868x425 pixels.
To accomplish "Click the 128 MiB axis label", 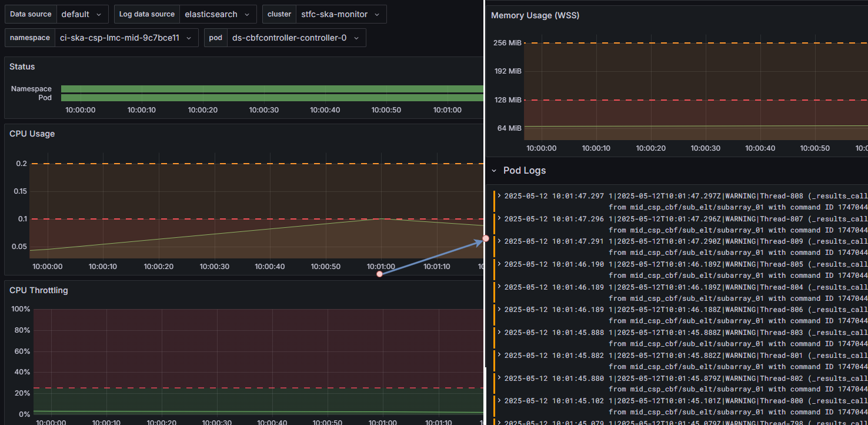I will (x=508, y=99).
